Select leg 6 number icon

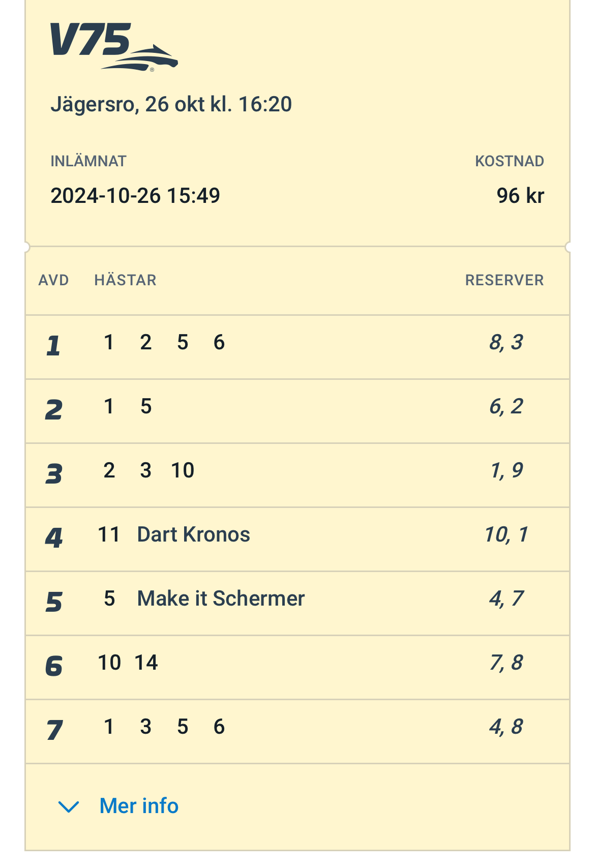[53, 666]
